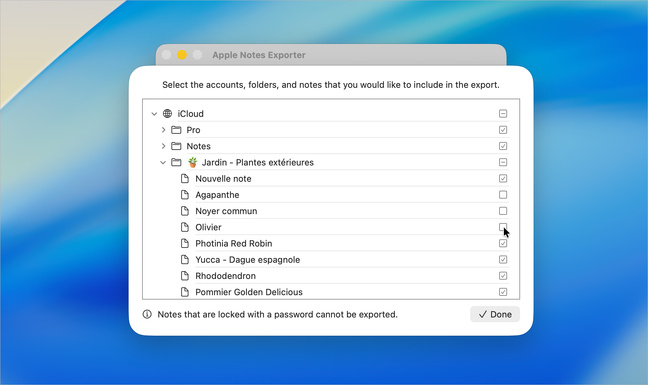Click the Nouvelle note document icon
Viewport: 648px width, 385px height.
[185, 178]
